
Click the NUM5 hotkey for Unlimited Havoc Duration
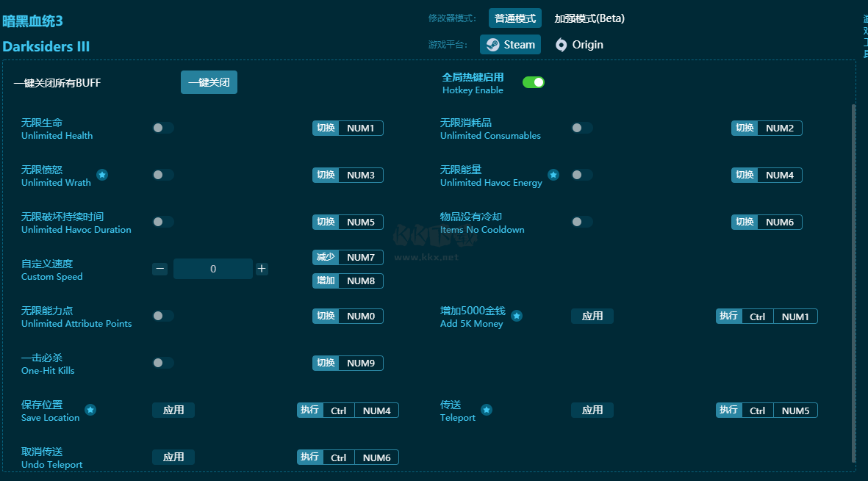click(348, 223)
